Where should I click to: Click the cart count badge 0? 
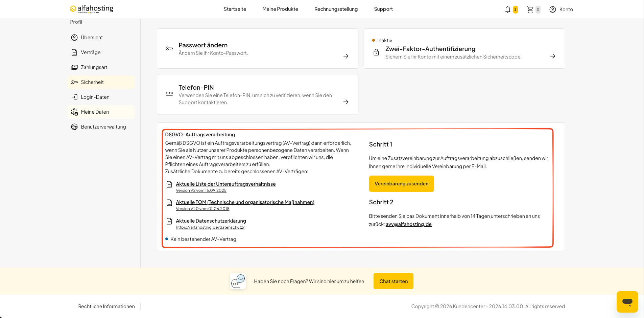point(538,9)
